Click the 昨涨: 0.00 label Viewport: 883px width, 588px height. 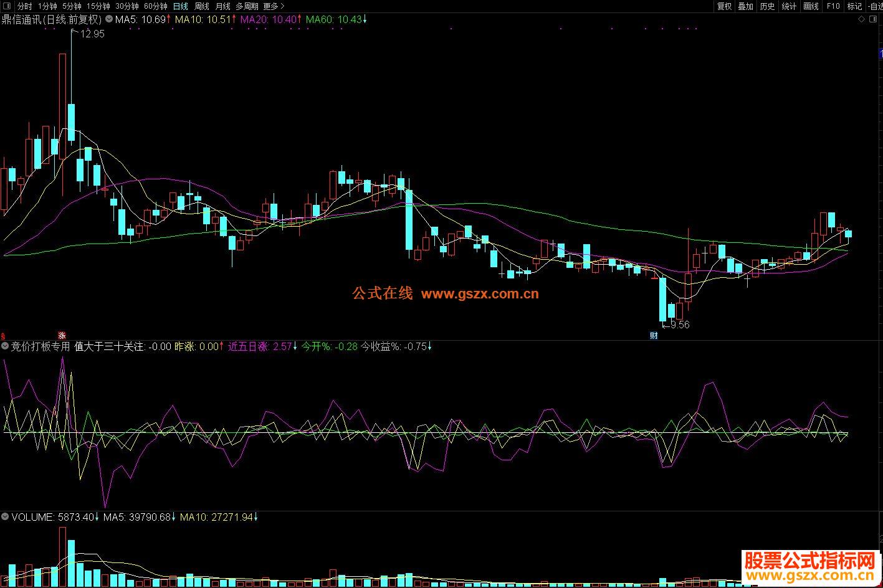click(199, 346)
